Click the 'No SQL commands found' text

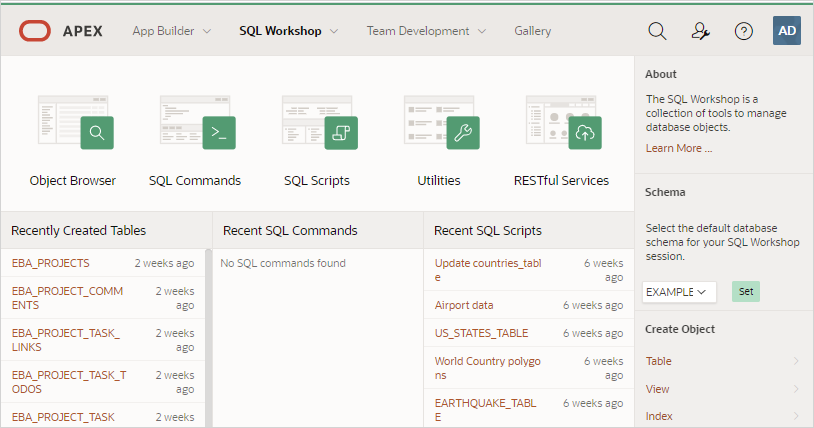(283, 263)
